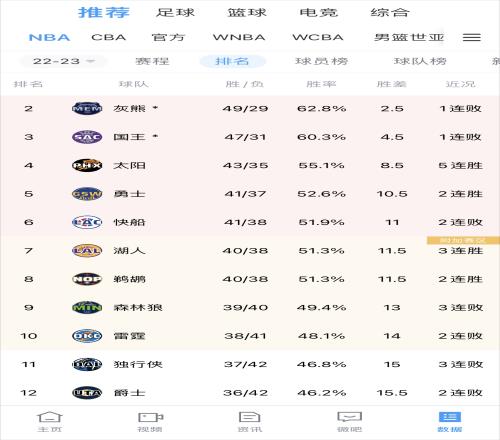This screenshot has height=440, width=500.
Task: Select the 男篮世亚 league tab
Action: [x=409, y=37]
